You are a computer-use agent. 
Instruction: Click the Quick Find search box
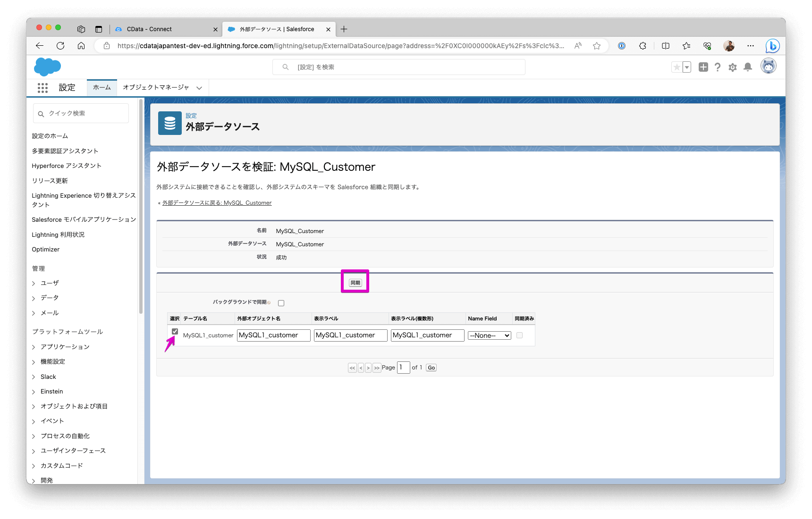point(81,113)
